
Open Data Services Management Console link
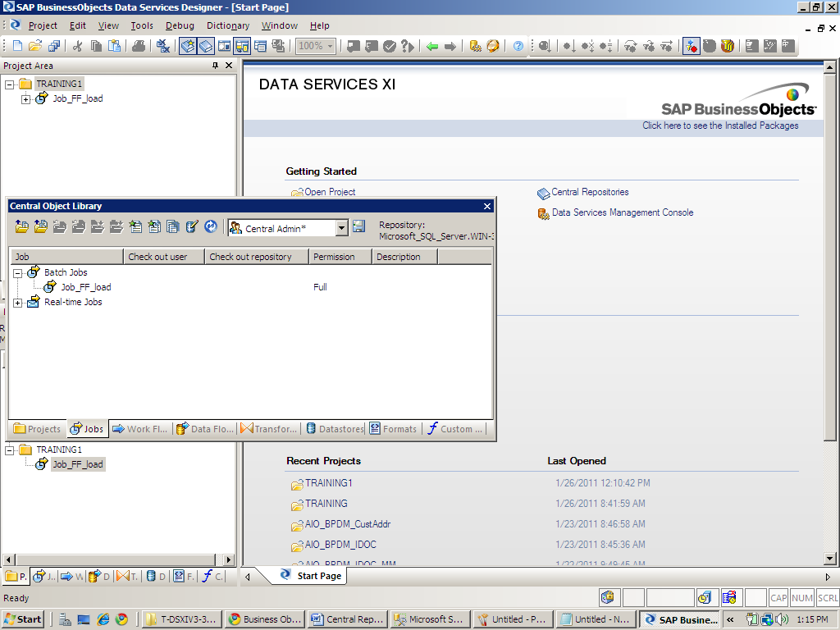(623, 212)
